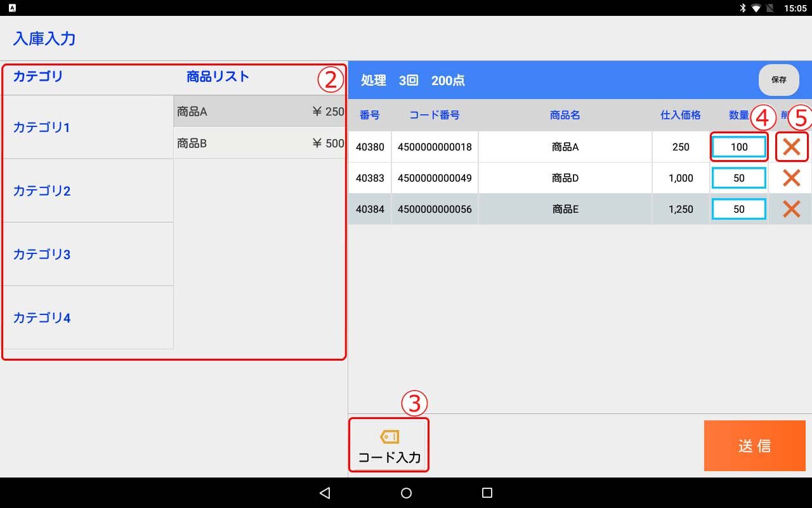Screen dimensions: 812x508
Task: Click item number 40380
Action: point(370,147)
